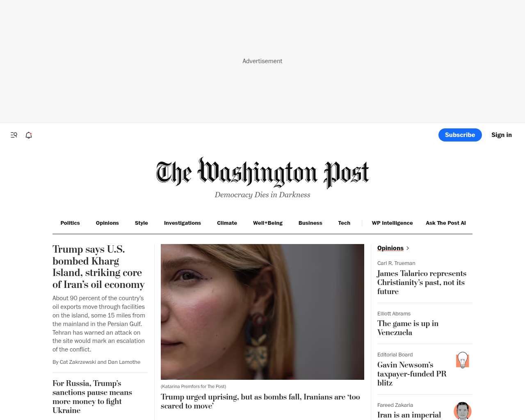The image size is (525, 420).
Task: Click The Washington Post logo
Action: 262,172
